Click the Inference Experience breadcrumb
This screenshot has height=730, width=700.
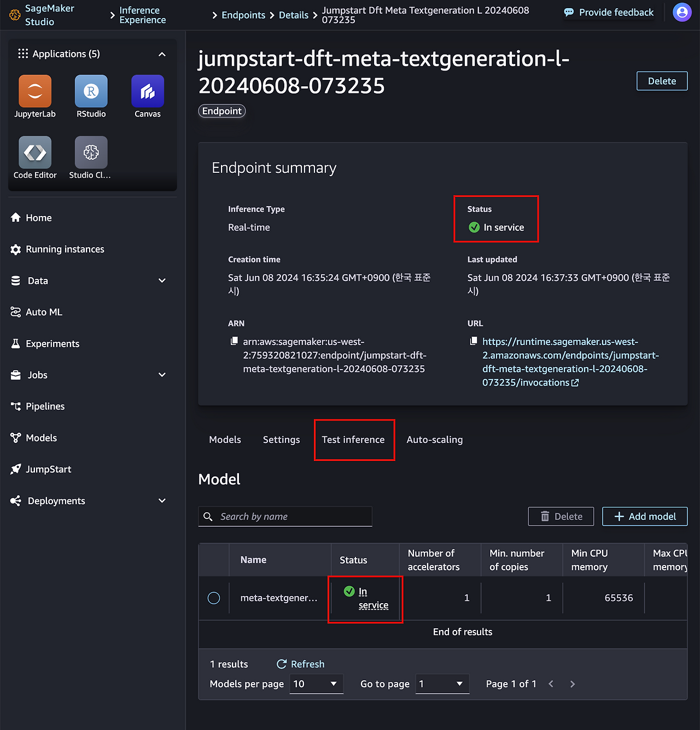tap(143, 15)
